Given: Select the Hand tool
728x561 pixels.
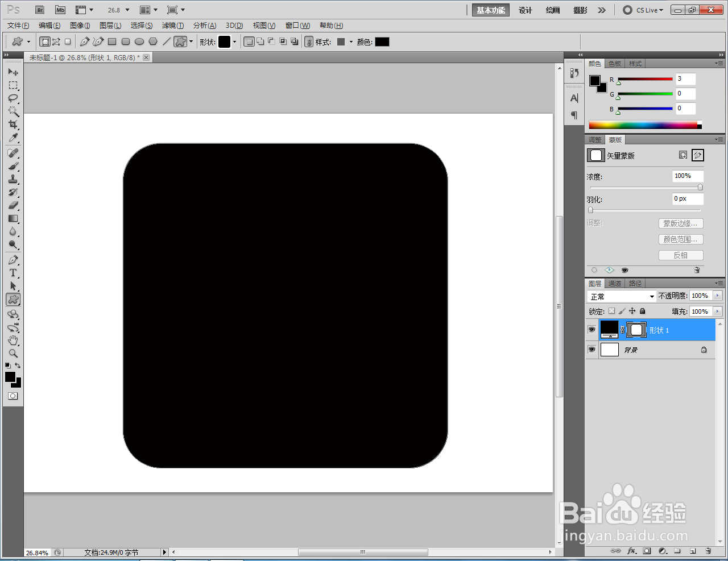Looking at the screenshot, I should 13,340.
